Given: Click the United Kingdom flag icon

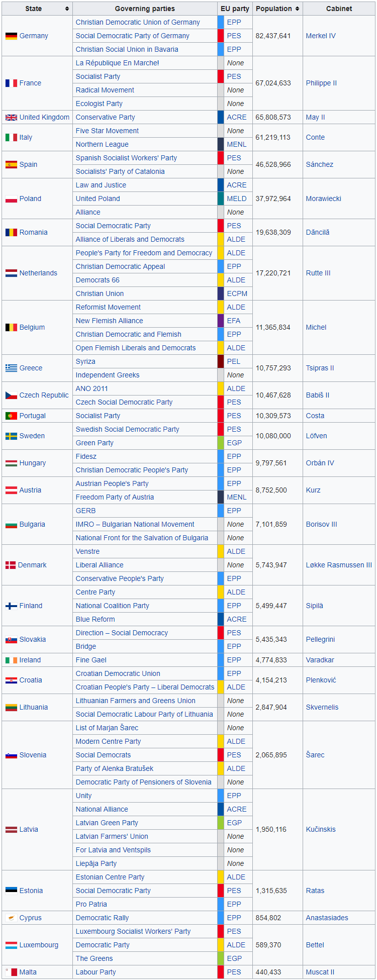Looking at the screenshot, I should pos(11,118).
